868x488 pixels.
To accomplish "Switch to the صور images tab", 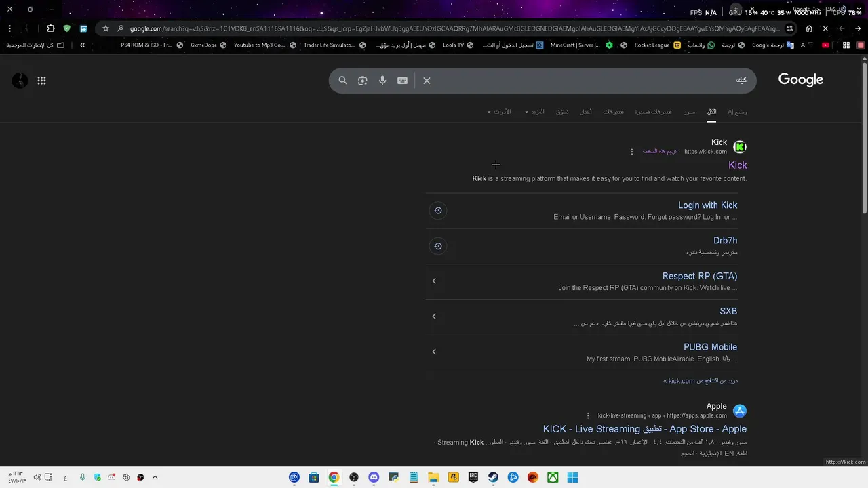I will [x=690, y=112].
